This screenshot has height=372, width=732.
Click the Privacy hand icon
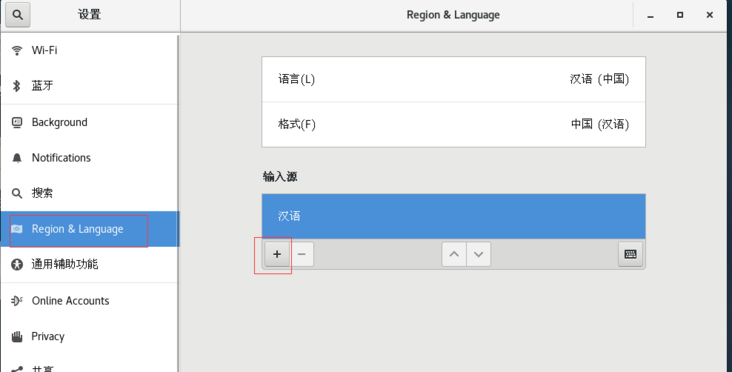coord(17,337)
